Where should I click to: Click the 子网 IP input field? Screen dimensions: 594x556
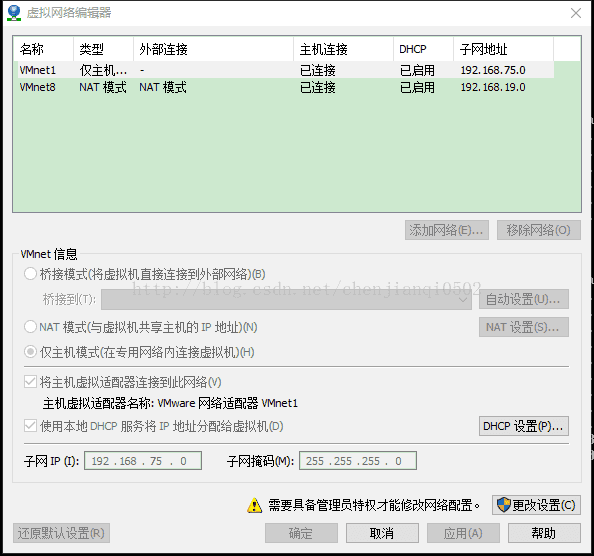pyautogui.click(x=143, y=461)
